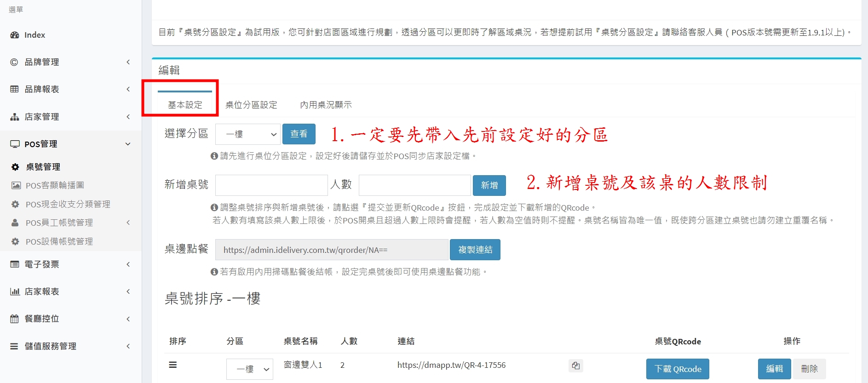Screen dimensions: 868x383
Task: Click the person icon for POS員工帳號管理
Action: click(x=15, y=223)
